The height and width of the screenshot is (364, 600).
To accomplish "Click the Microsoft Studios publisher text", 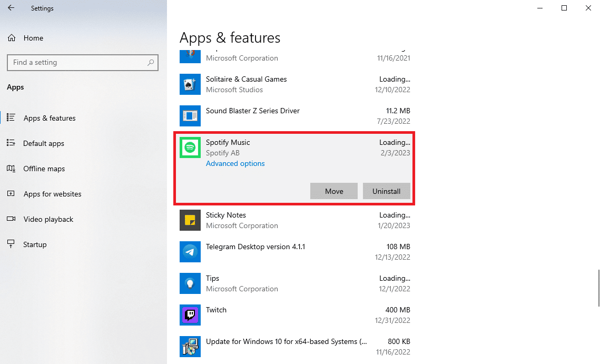I will click(x=234, y=90).
